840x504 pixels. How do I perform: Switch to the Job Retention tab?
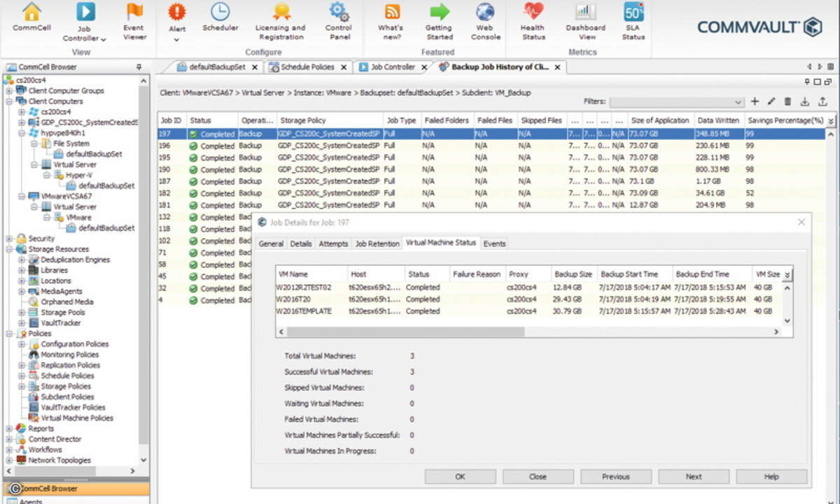pos(377,244)
